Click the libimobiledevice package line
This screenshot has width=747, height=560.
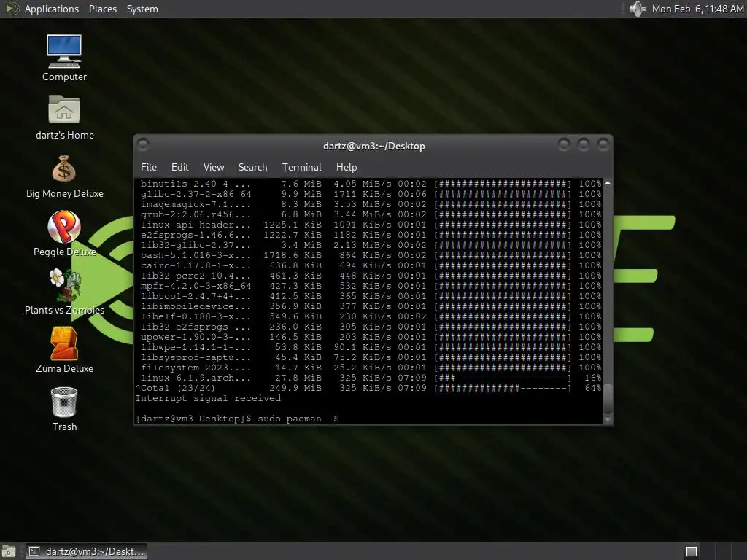pyautogui.click(x=371, y=306)
